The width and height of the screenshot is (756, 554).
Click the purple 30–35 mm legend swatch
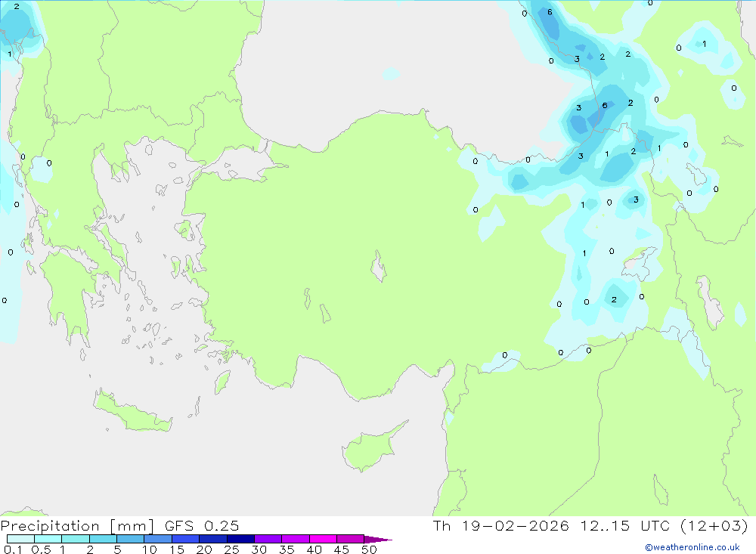click(x=268, y=539)
